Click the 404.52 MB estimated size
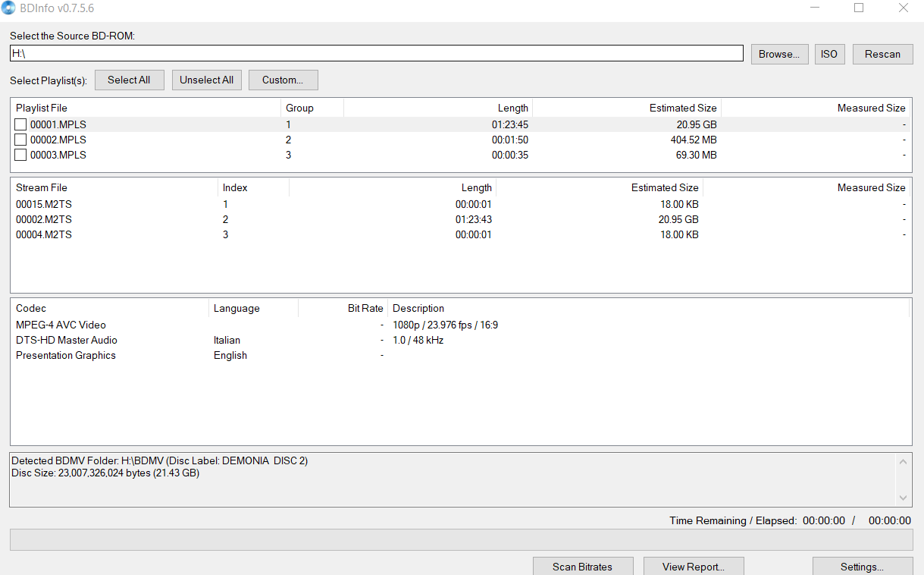This screenshot has width=924, height=575. [x=694, y=140]
